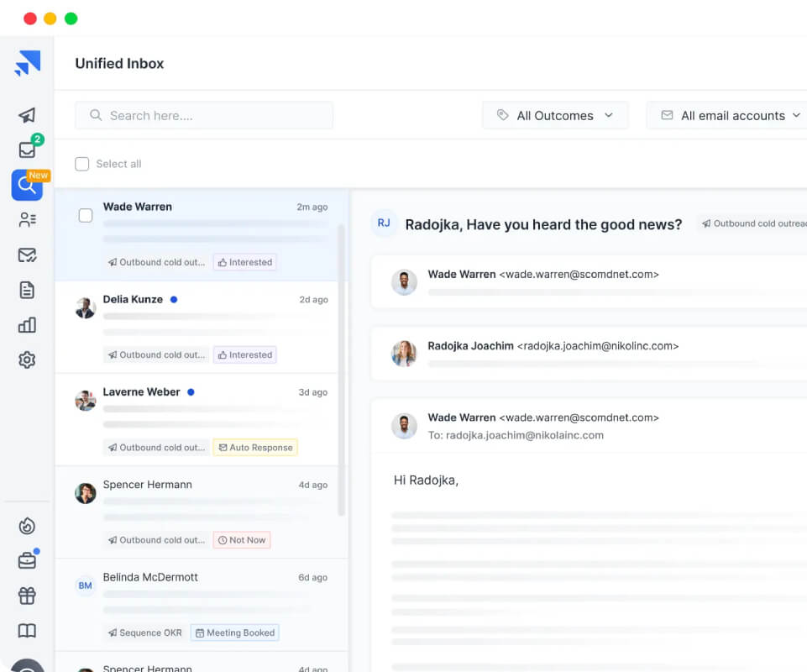Click Sequence OKR campaign tag
This screenshot has width=807, height=672.
point(144,633)
